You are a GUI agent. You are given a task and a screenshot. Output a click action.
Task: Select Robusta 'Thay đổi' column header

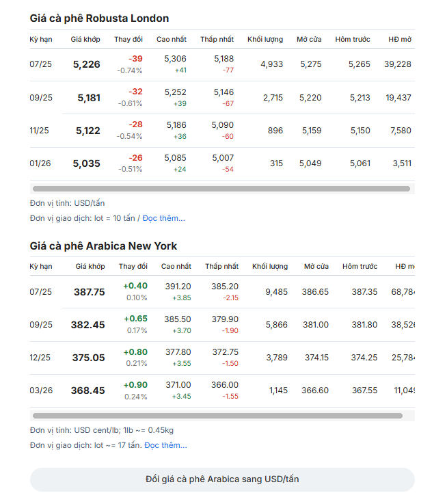click(128, 39)
